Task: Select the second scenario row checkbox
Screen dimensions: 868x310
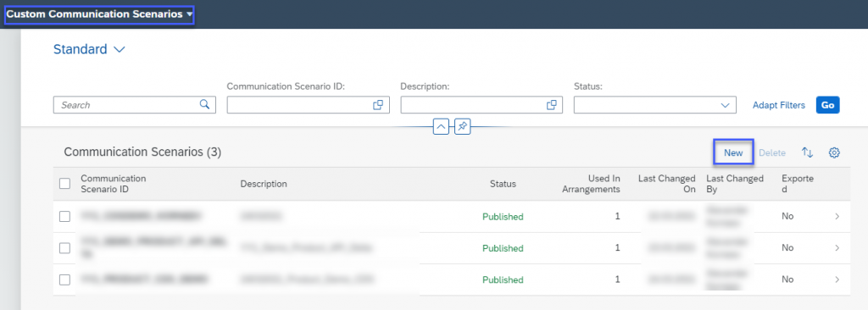Action: (64, 248)
